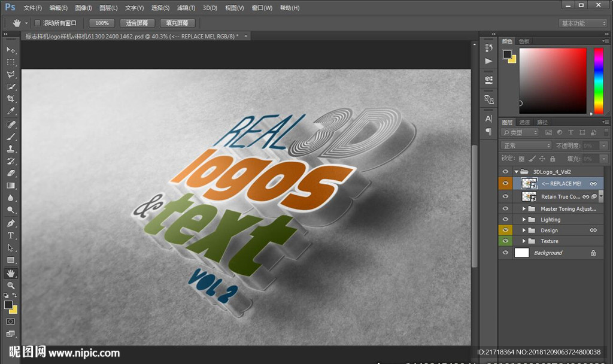Select the Eraser tool

(x=11, y=173)
